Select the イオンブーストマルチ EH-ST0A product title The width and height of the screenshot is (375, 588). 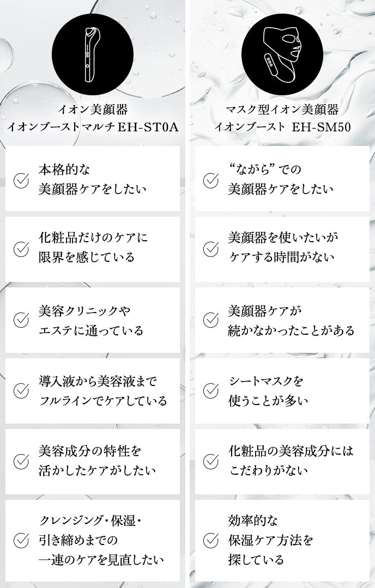[x=92, y=127]
